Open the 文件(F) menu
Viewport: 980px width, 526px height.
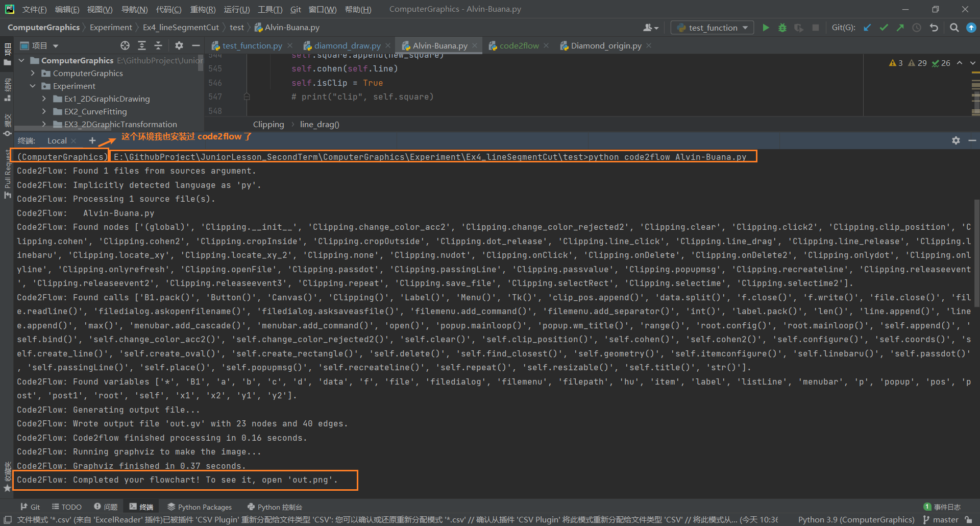[35, 9]
